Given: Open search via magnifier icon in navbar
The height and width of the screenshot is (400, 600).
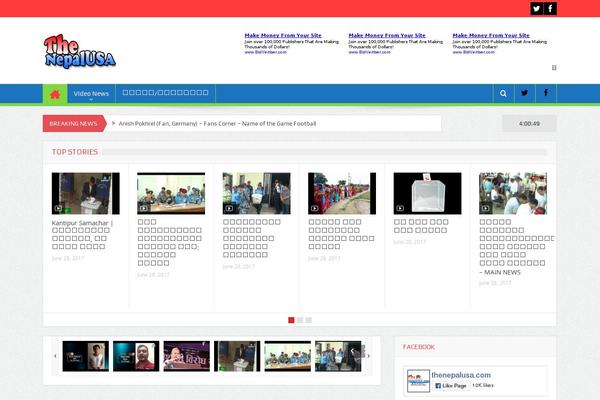Looking at the screenshot, I should click(x=503, y=93).
